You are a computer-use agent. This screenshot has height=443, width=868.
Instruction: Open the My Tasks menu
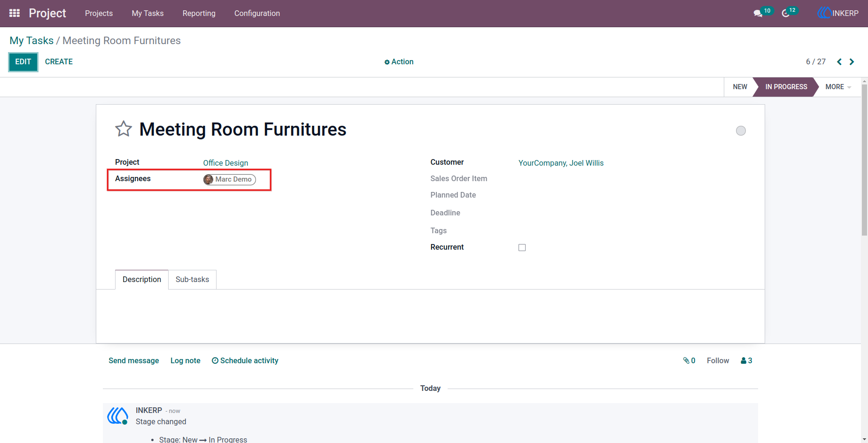pyautogui.click(x=147, y=13)
